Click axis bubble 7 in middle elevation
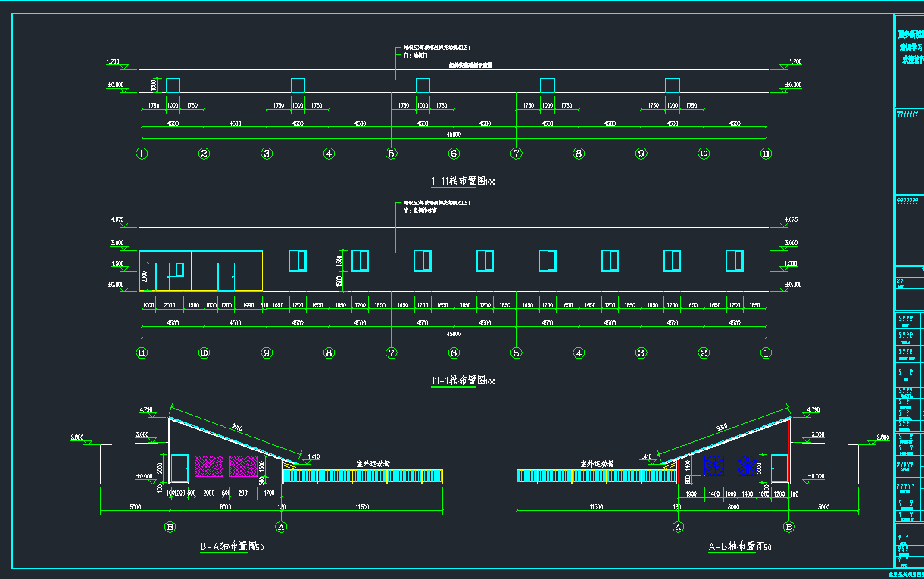Image resolution: width=924 pixels, height=579 pixels. point(392,353)
